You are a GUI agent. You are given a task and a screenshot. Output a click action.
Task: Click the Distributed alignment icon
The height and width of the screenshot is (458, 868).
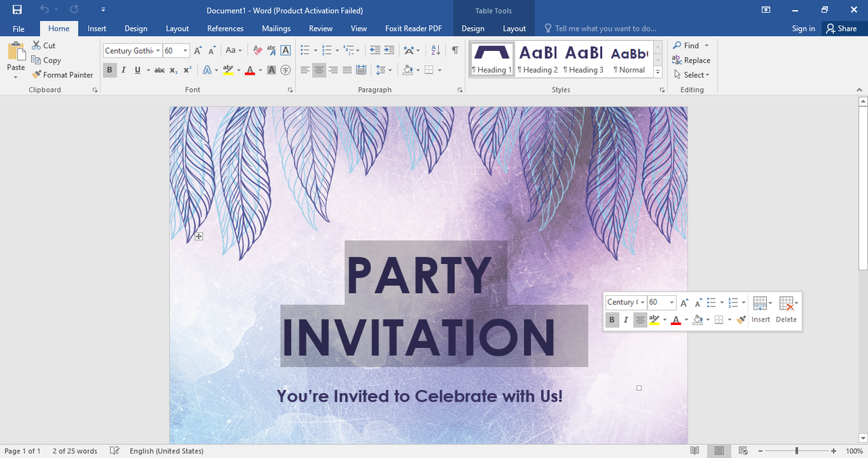[361, 70]
